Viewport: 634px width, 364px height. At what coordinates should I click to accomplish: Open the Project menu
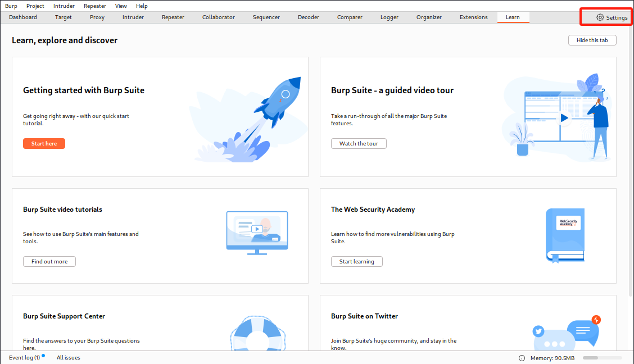pos(35,6)
